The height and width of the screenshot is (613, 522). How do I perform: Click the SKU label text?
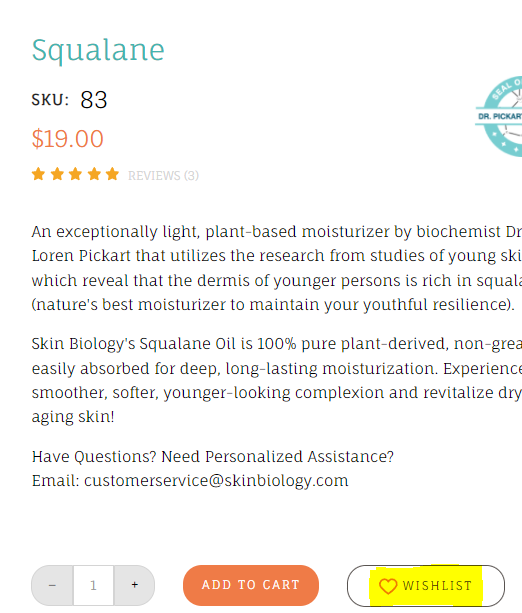point(50,100)
